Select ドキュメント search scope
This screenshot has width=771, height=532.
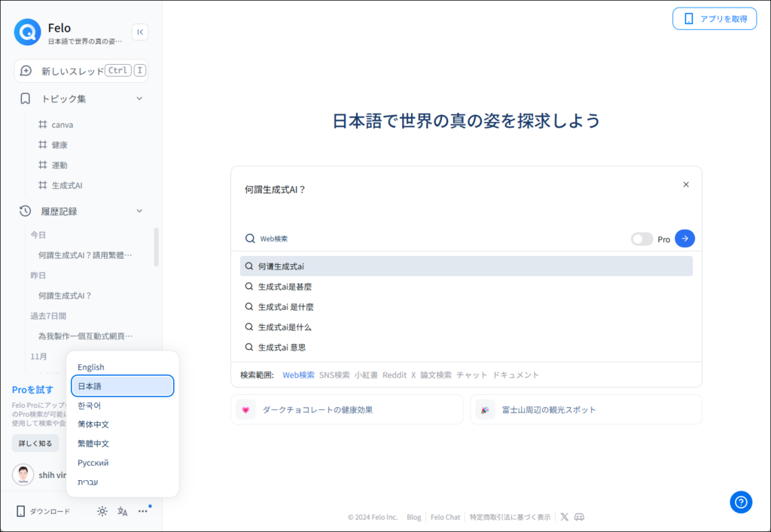point(516,375)
